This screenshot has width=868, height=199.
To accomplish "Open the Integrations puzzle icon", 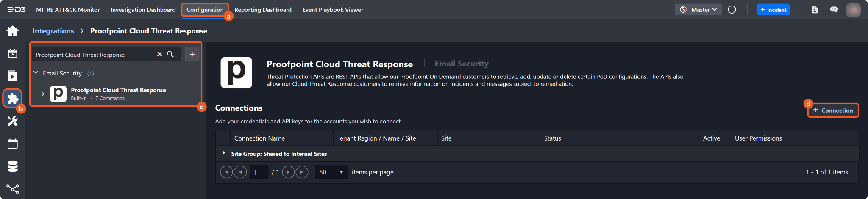I will (13, 98).
